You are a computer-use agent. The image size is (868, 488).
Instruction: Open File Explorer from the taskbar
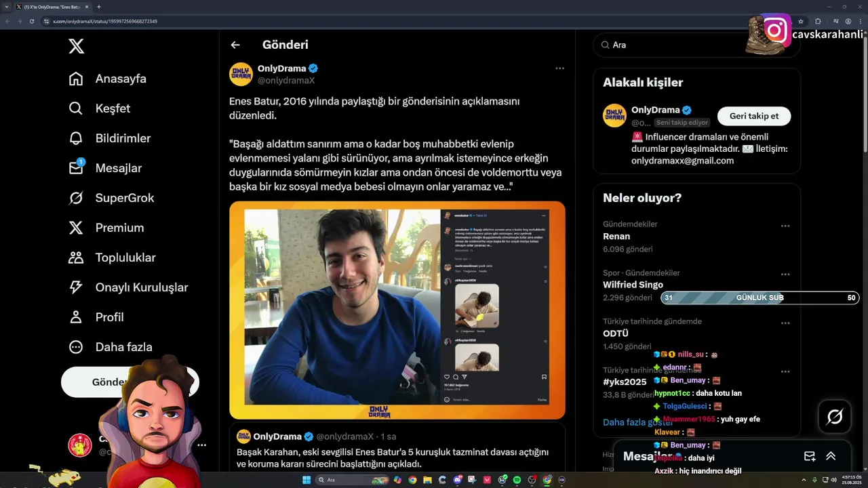tap(427, 480)
